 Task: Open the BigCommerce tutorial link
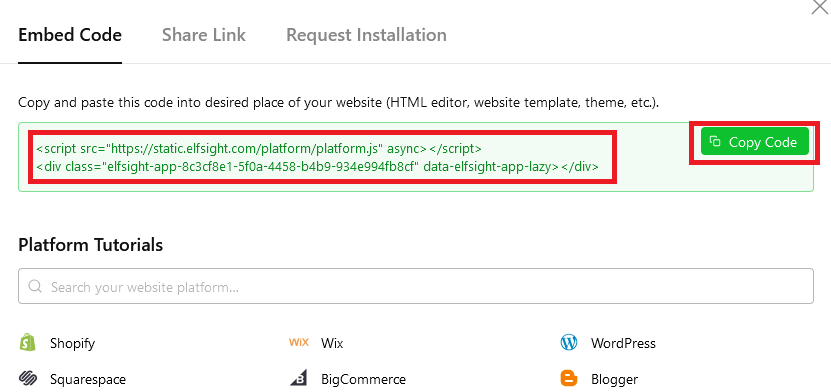click(364, 379)
